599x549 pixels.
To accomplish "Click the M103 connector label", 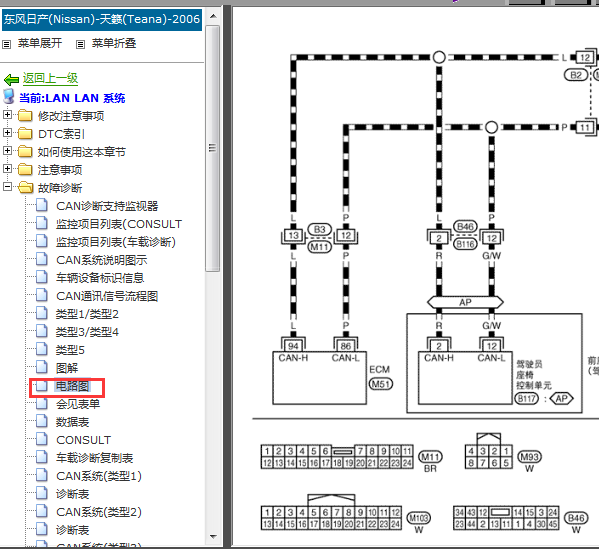I will [x=419, y=518].
